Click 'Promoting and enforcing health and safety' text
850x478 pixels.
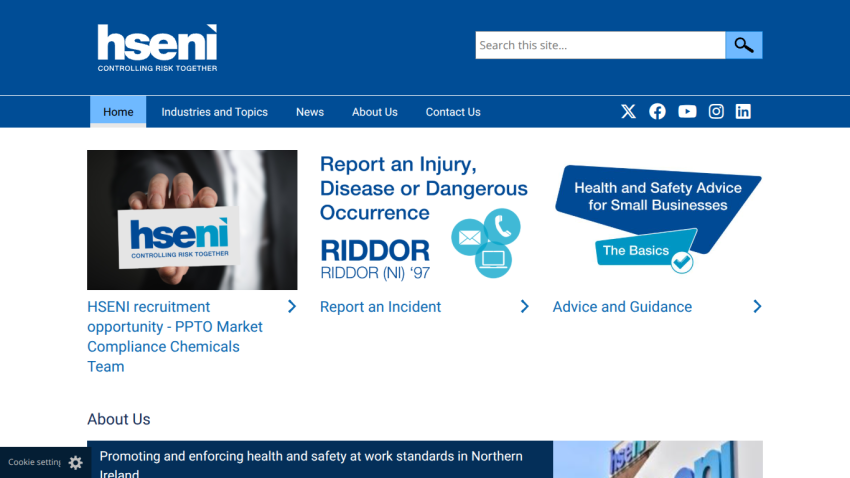click(x=311, y=463)
